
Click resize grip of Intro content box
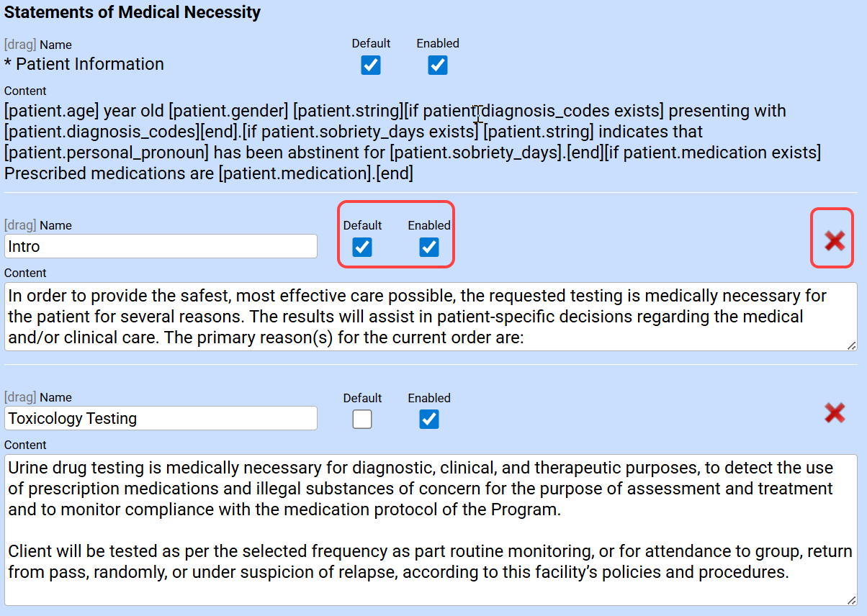coord(853,346)
